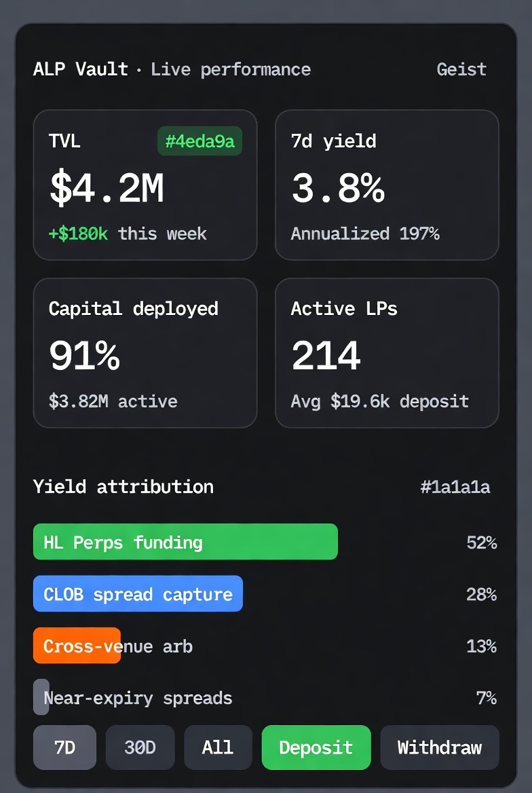The height and width of the screenshot is (793, 532).
Task: Click the Geist label in header
Action: [461, 69]
